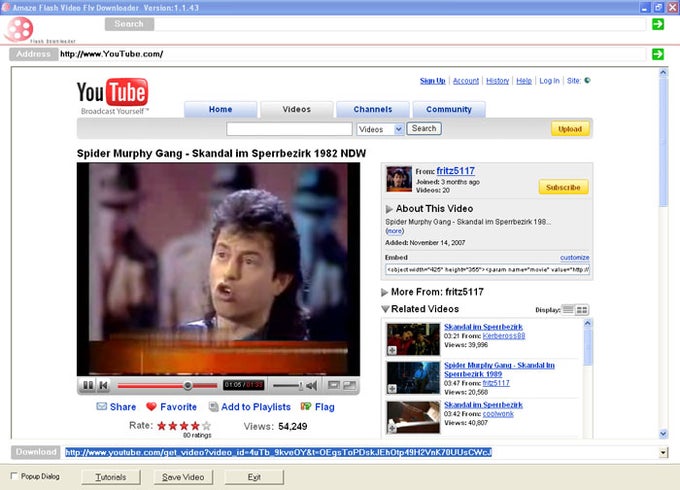Open the Channels tab

[x=373, y=109]
